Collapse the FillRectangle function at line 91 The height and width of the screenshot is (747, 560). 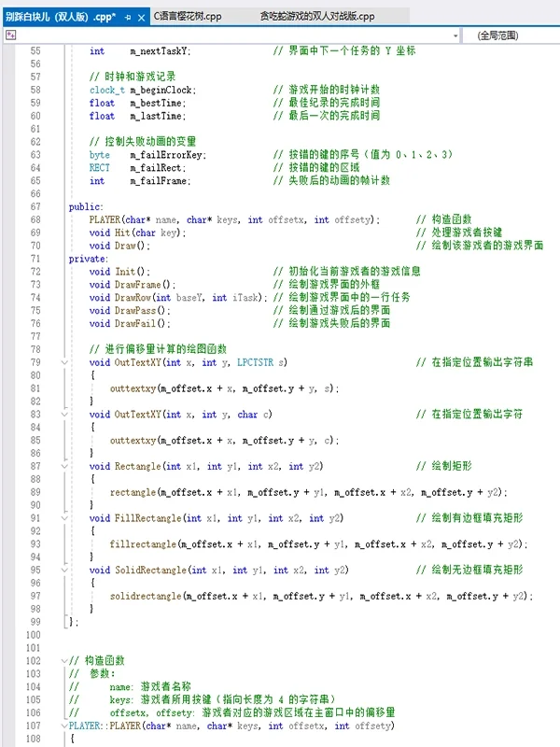tap(64, 518)
